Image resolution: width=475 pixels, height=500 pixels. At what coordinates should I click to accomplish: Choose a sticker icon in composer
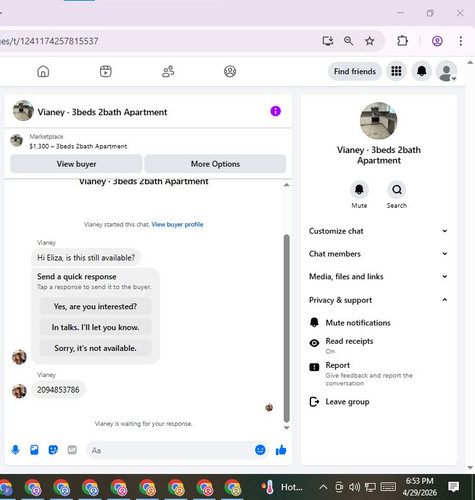pos(53,450)
